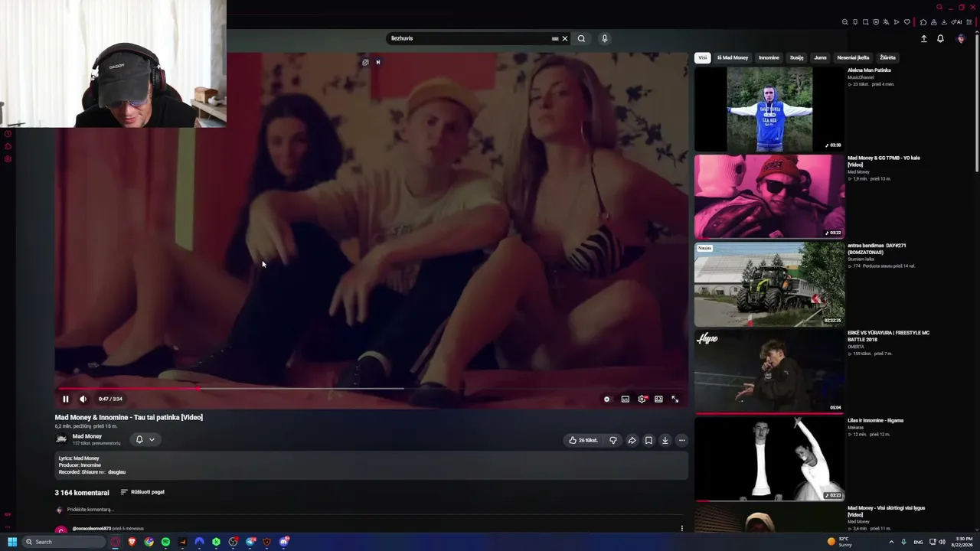
Task: Select the Innomine filter chip
Action: click(769, 57)
